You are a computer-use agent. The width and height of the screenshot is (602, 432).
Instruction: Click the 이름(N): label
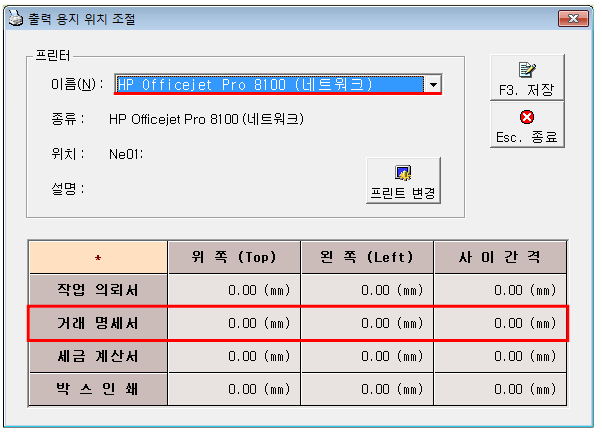tap(78, 84)
